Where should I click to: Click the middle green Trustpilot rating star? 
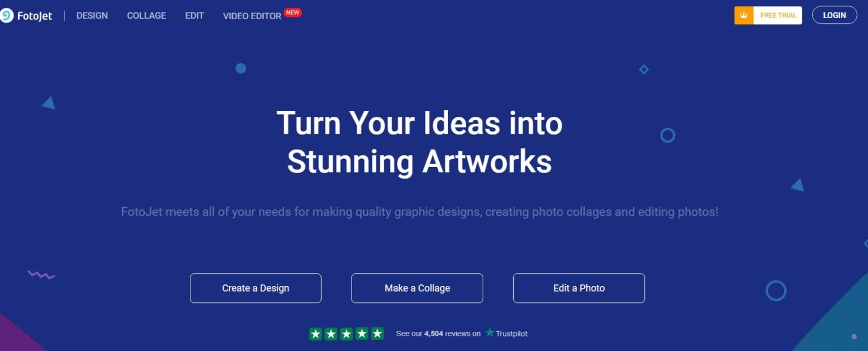click(x=346, y=334)
